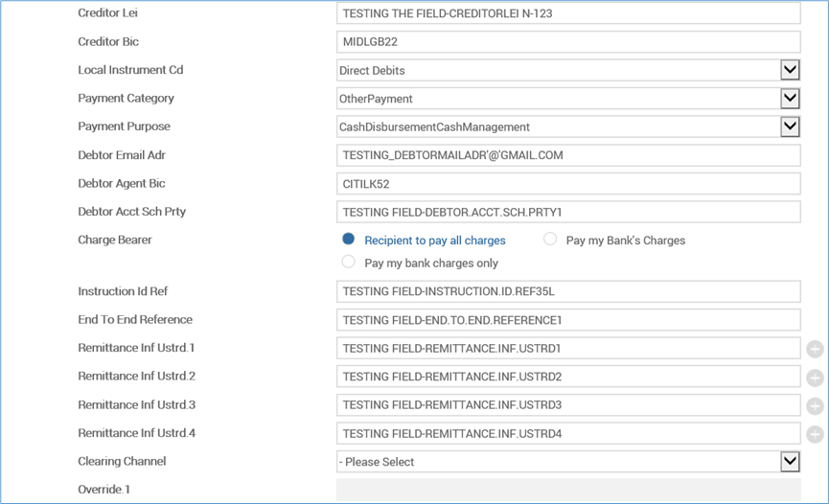
Task: Click plus icon beside Remittance Inf Ustrd.2
Action: pos(815,378)
